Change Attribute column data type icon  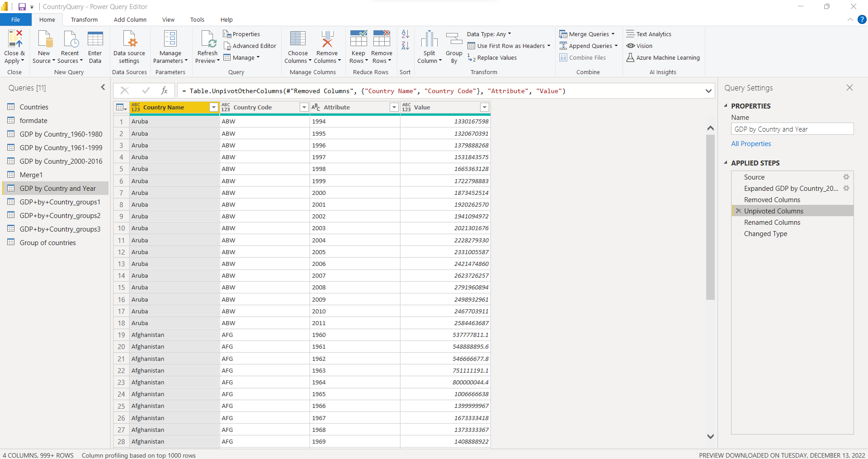pos(316,107)
